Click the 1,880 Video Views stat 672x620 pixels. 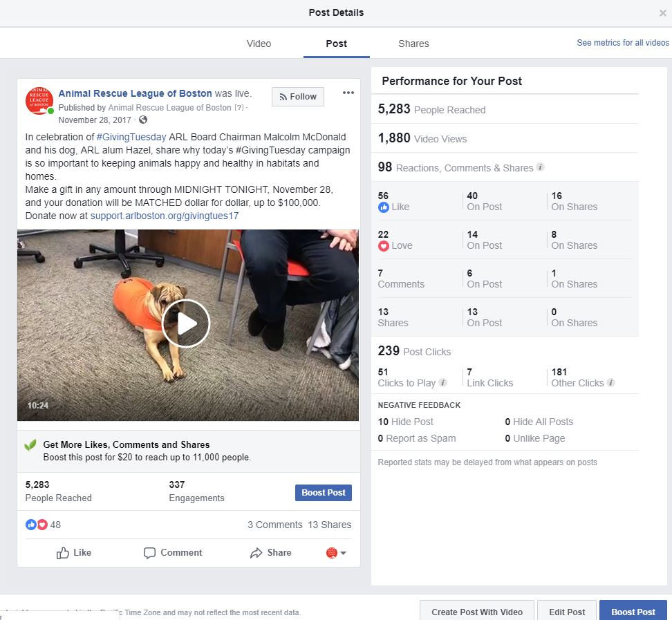(422, 138)
